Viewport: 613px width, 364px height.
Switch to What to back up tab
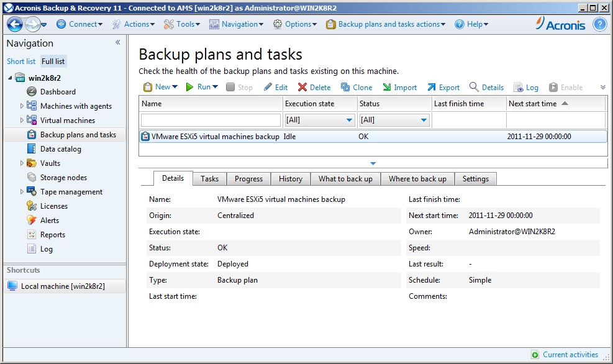pos(345,179)
